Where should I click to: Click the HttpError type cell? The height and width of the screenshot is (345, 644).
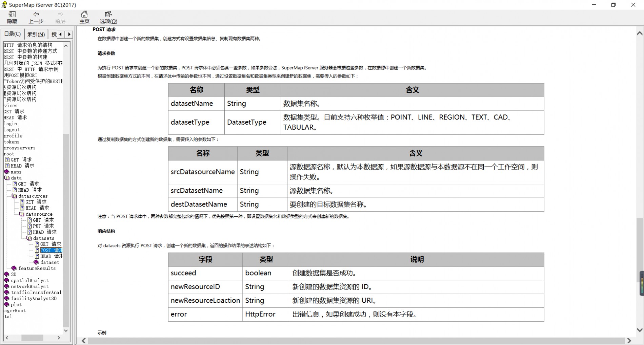click(266, 315)
